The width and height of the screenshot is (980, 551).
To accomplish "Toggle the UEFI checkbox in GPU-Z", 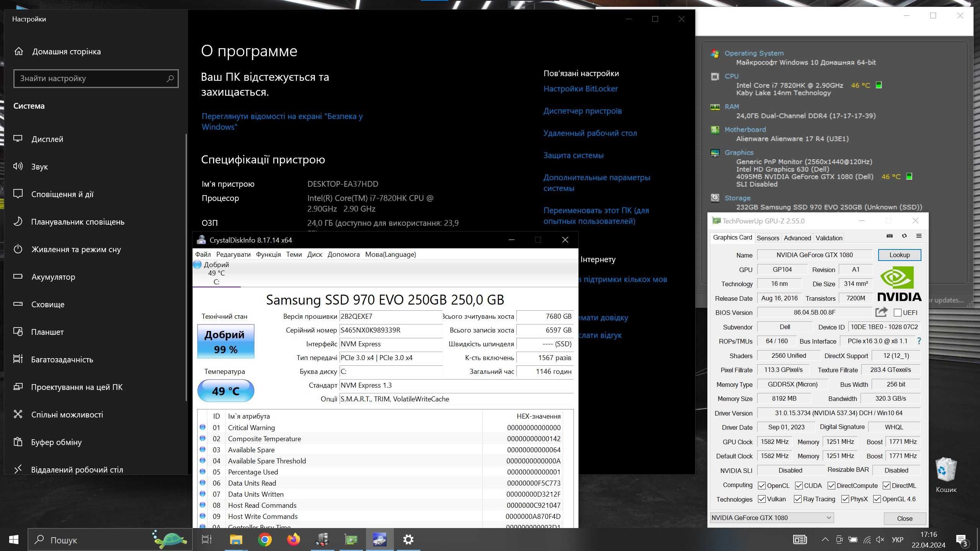I will (898, 313).
